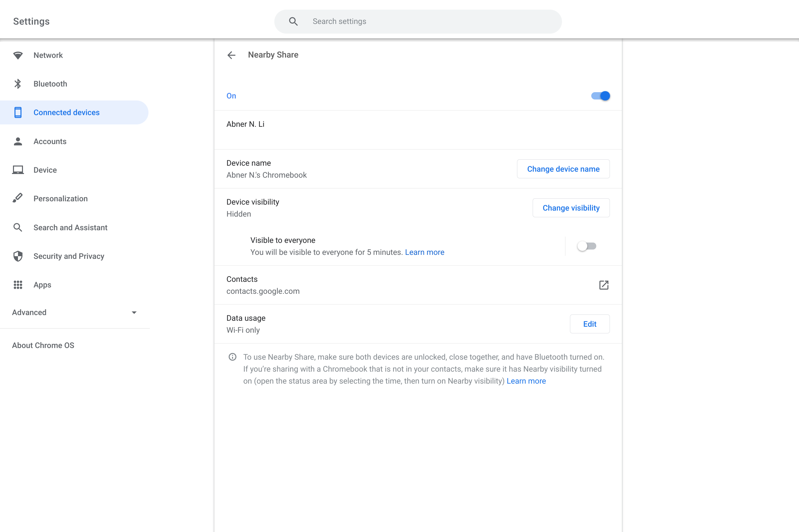
Task: Click the Apps grid icon
Action: [18, 285]
